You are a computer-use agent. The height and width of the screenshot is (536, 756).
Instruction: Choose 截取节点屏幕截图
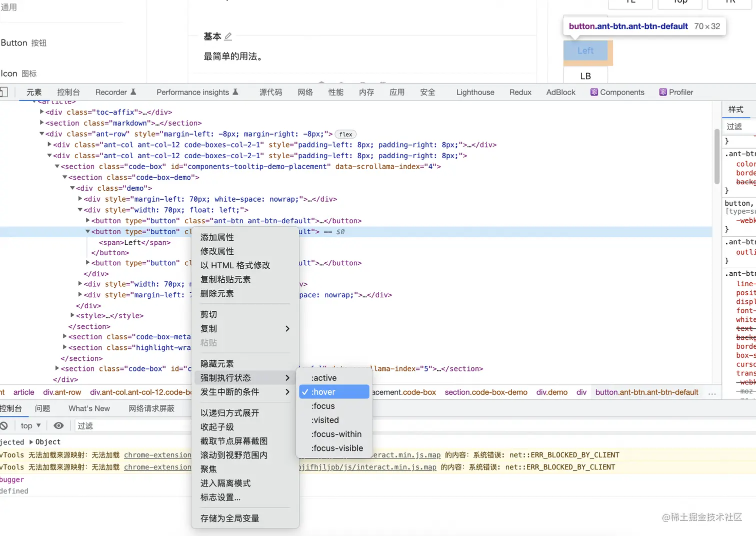coord(245,441)
